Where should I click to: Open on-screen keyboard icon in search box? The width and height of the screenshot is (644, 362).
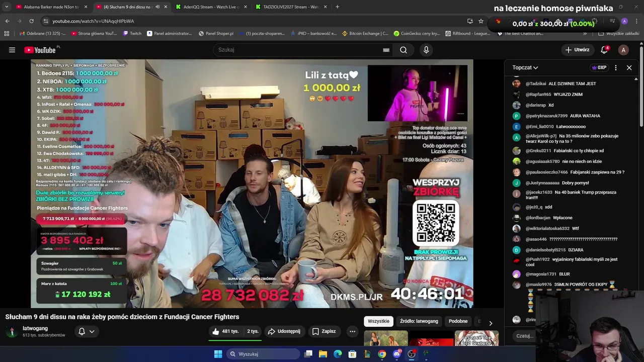click(386, 50)
